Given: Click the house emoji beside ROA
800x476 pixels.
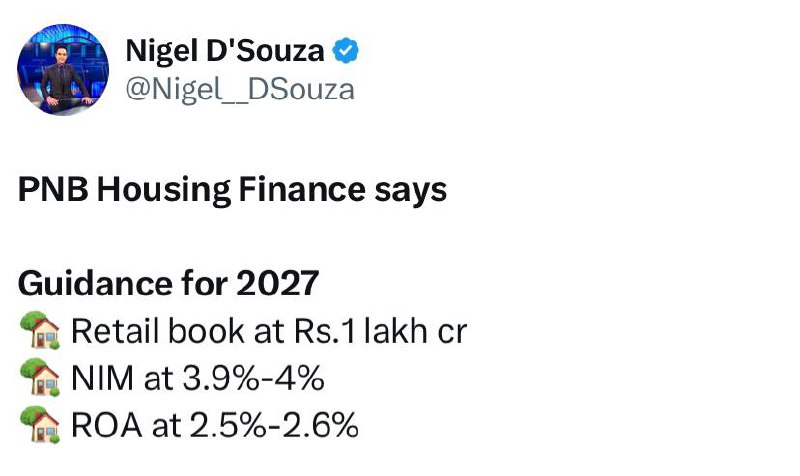Looking at the screenshot, I should [x=40, y=425].
